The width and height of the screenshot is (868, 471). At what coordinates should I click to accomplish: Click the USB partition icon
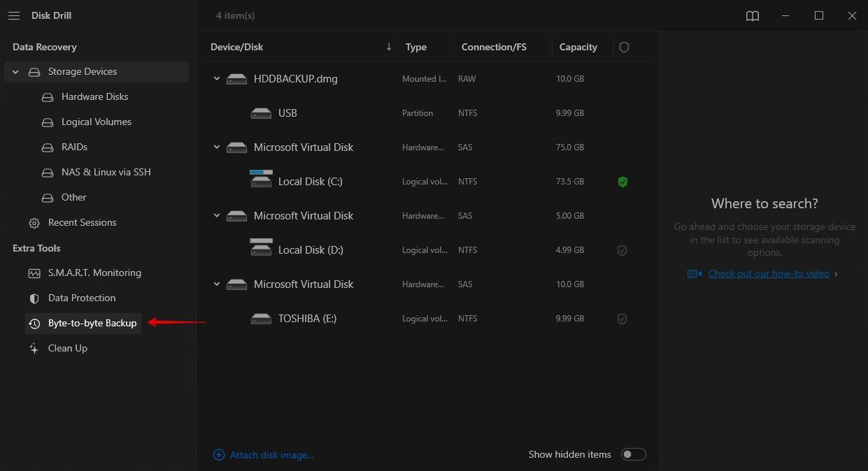pos(262,113)
